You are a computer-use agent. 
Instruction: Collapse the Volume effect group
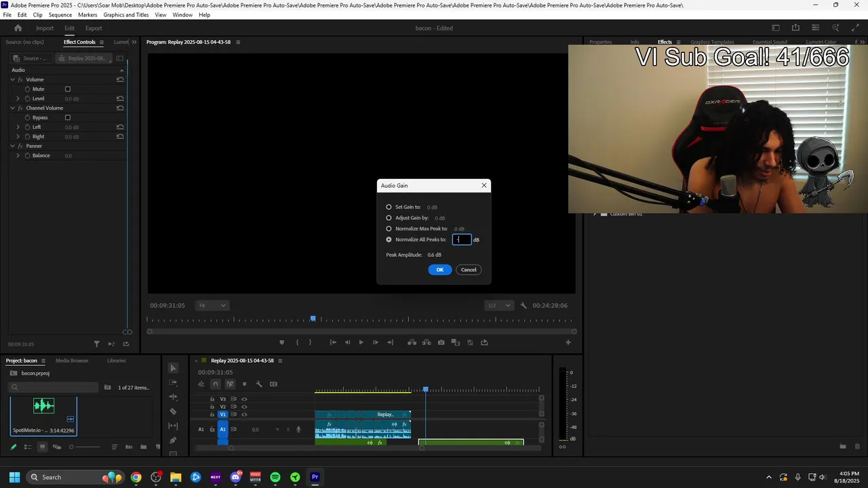click(12, 79)
